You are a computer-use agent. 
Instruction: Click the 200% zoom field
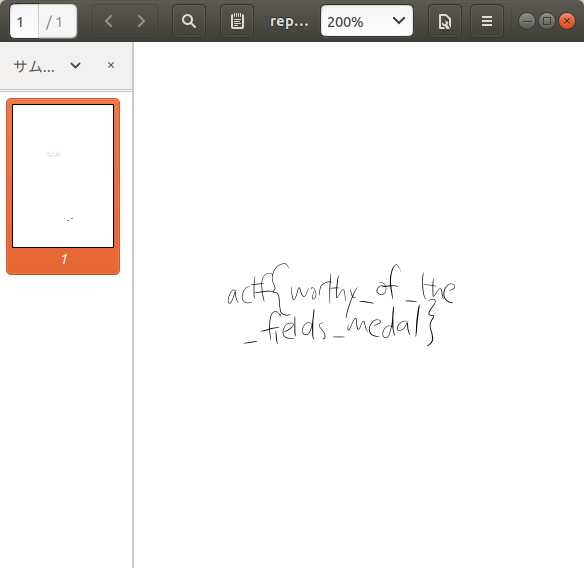pos(367,21)
